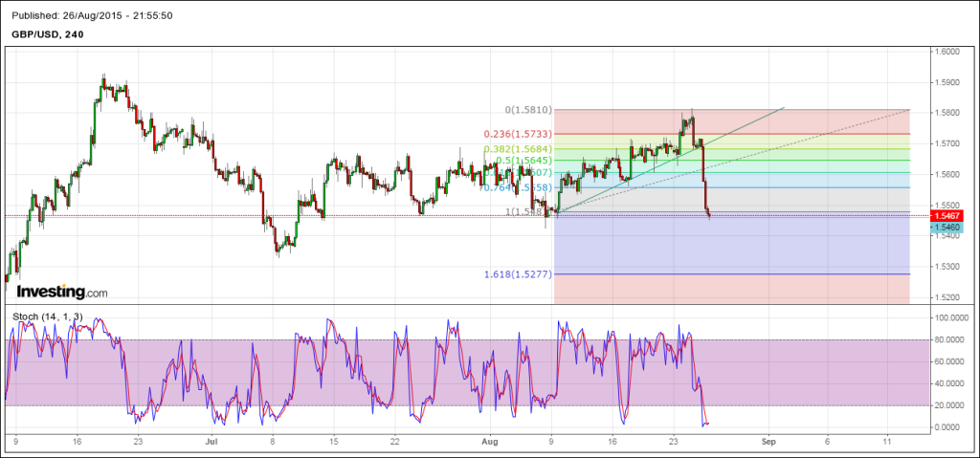Select the solid green rising trendline
980x458 pixels.
[746, 124]
